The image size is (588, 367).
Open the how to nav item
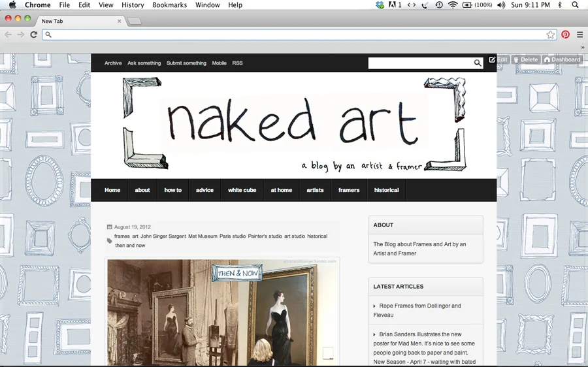173,190
